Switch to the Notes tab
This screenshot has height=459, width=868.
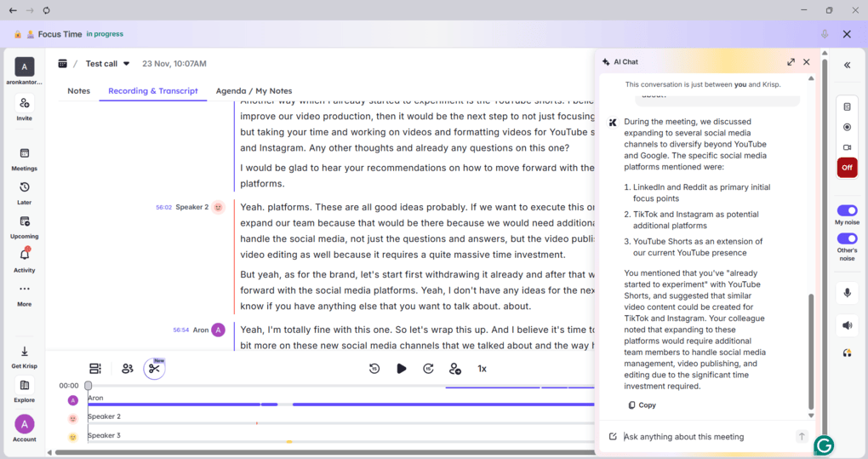pyautogui.click(x=78, y=91)
